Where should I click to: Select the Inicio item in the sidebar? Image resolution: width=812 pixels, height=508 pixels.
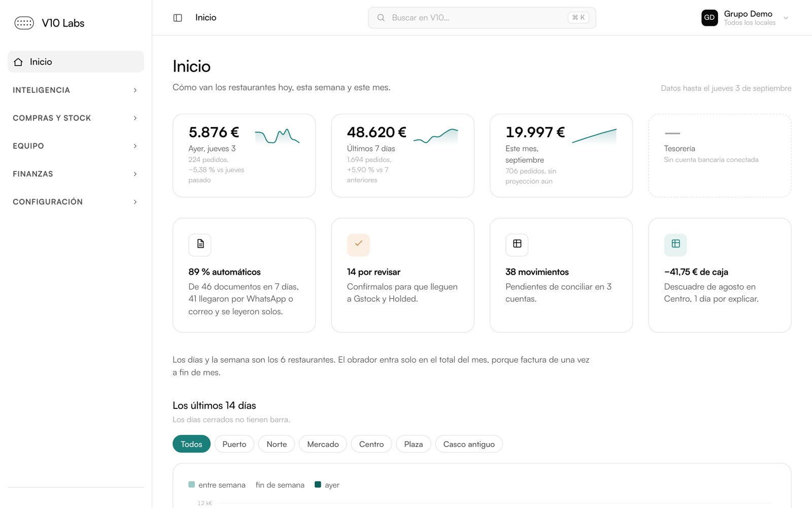[x=76, y=61]
